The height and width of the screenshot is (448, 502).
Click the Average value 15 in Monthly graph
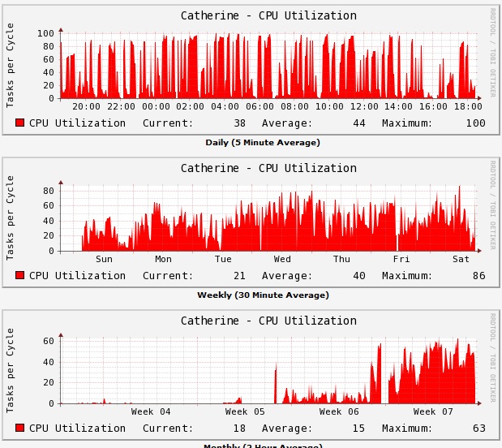[x=359, y=429]
